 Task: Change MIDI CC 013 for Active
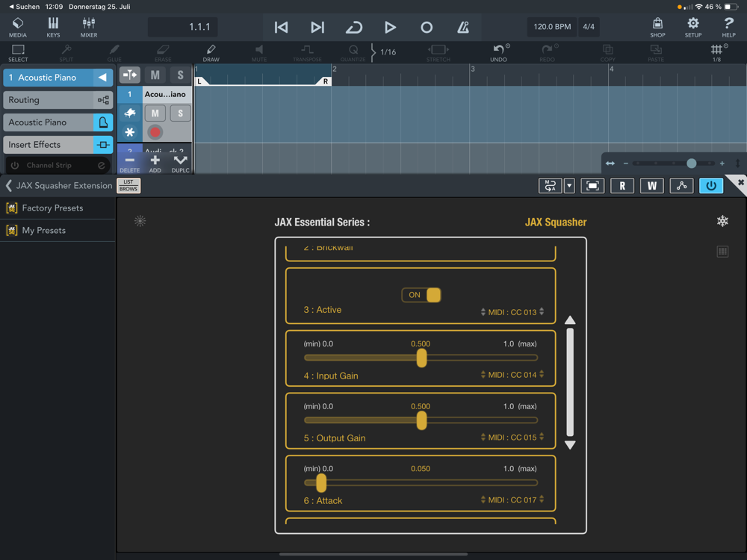(x=512, y=312)
